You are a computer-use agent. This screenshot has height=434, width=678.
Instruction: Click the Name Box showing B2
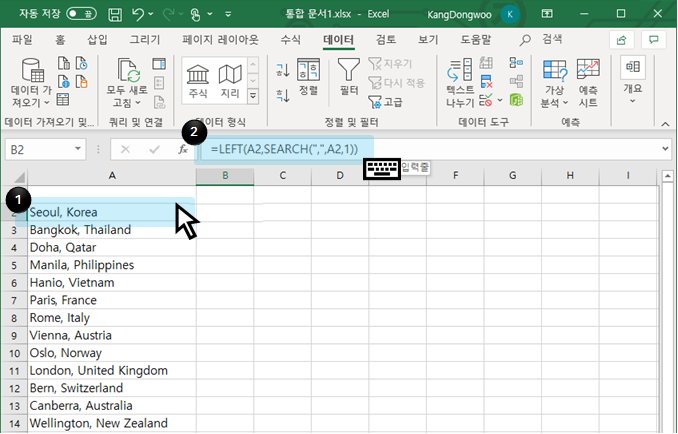(x=40, y=150)
